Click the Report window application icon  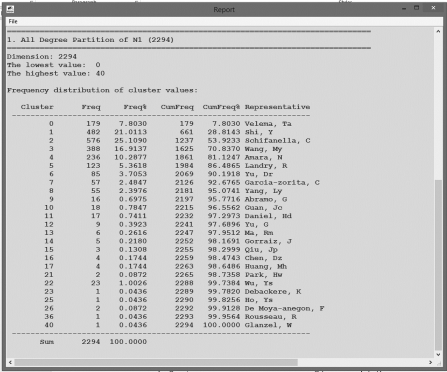coord(10,9)
